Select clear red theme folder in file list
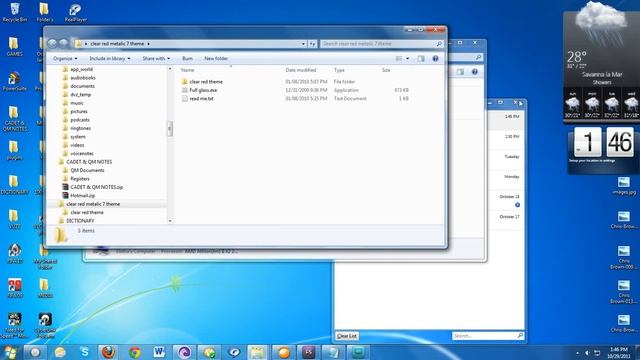The image size is (640, 360). click(206, 82)
